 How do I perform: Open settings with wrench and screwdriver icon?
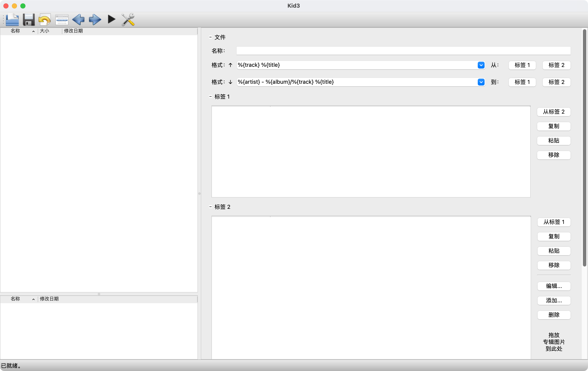click(x=128, y=20)
